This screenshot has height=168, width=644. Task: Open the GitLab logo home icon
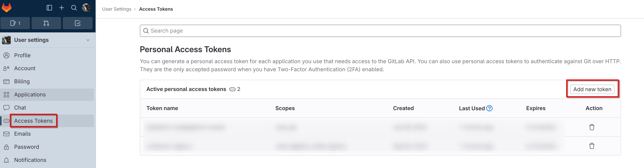pos(6,8)
